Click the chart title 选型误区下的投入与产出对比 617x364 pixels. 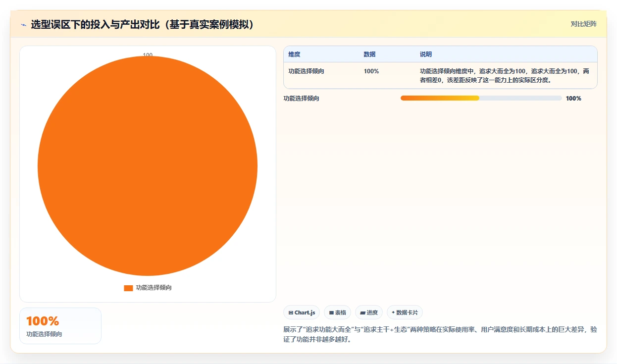pos(143,24)
